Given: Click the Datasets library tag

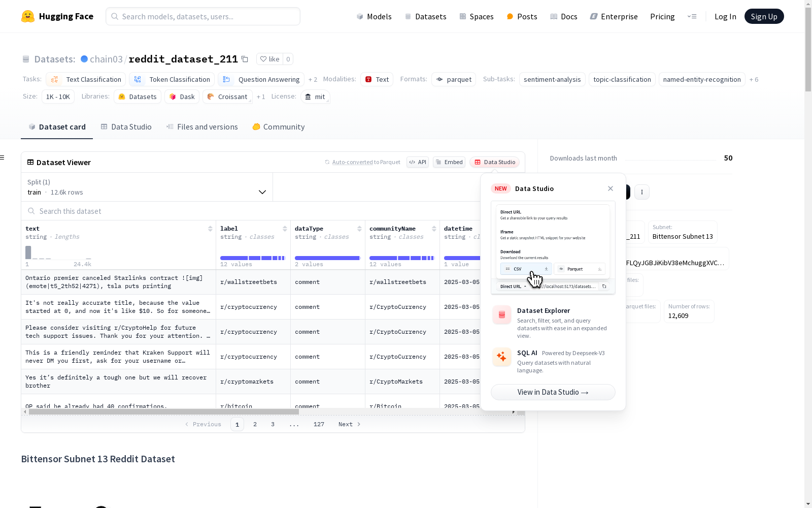Looking at the screenshot, I should click(138, 97).
